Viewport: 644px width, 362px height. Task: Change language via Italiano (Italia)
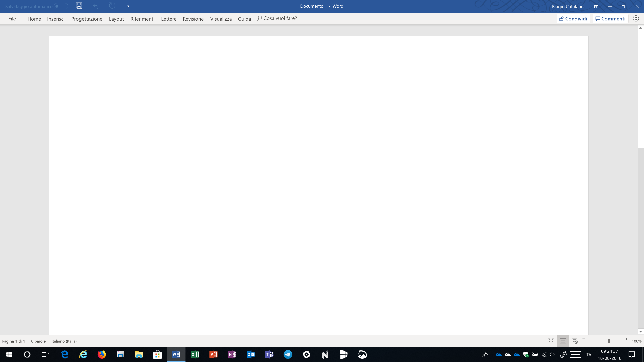[x=64, y=341]
